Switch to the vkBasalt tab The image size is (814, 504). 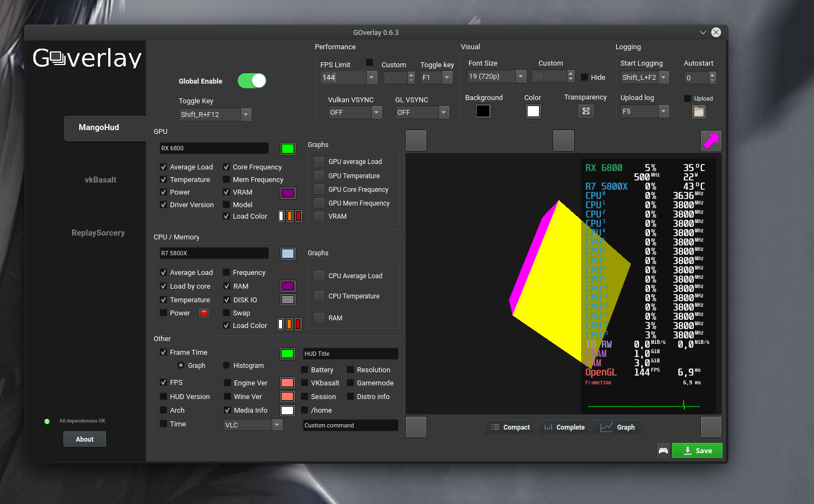click(101, 180)
